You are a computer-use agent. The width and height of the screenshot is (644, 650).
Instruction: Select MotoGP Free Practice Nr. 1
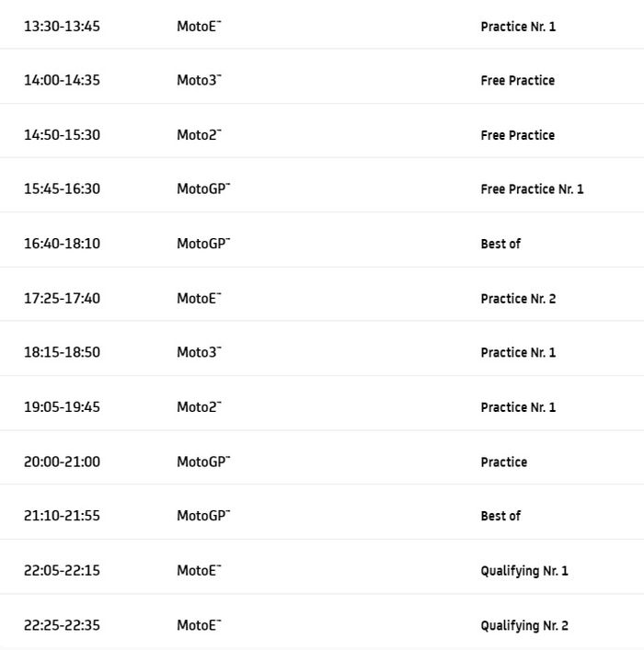point(532,189)
